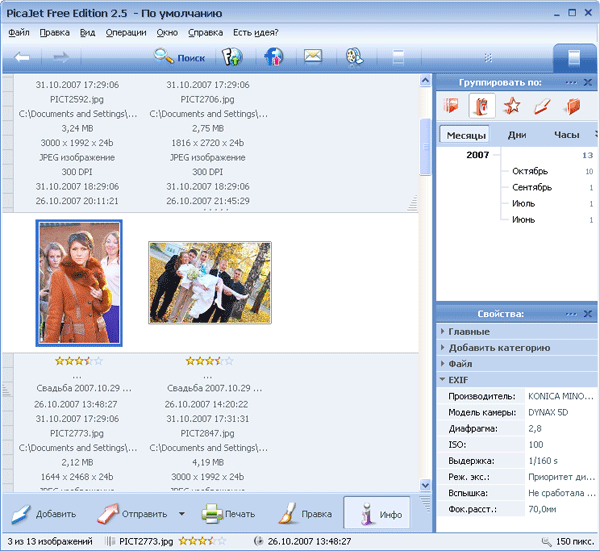
Task: Click the Правка button in bottom bar
Action: (x=305, y=514)
